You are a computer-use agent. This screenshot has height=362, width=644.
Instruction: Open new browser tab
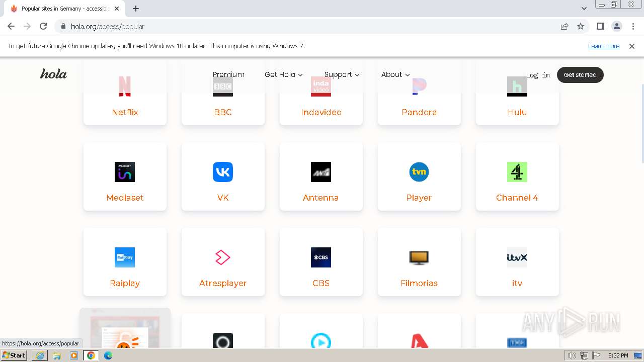[136, 9]
